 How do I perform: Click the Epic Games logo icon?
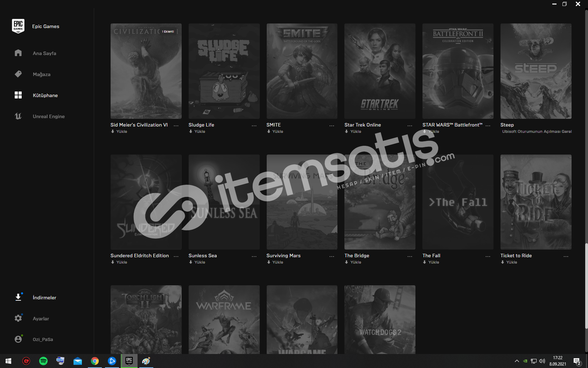coord(18,26)
